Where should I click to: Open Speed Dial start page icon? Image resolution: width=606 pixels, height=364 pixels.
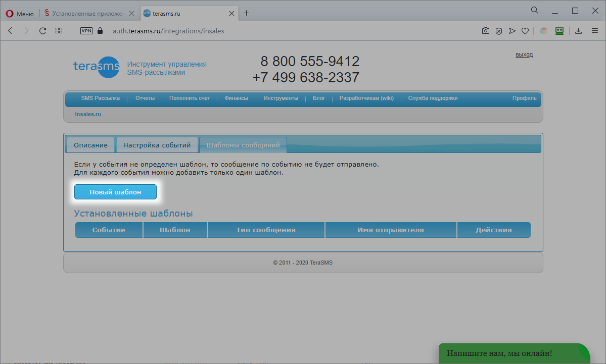pos(59,31)
